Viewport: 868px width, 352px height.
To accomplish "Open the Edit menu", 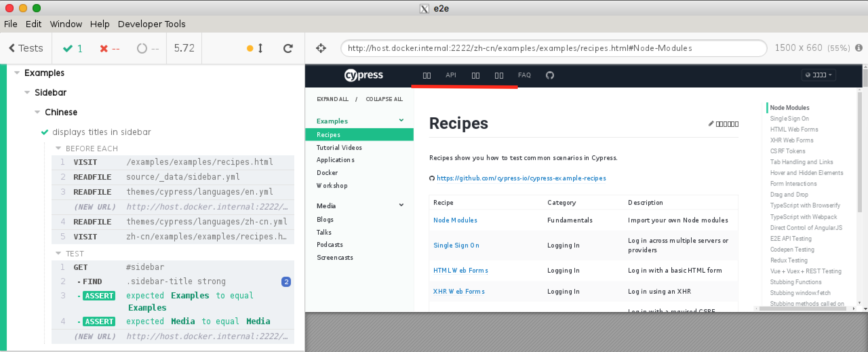I will pos(34,24).
